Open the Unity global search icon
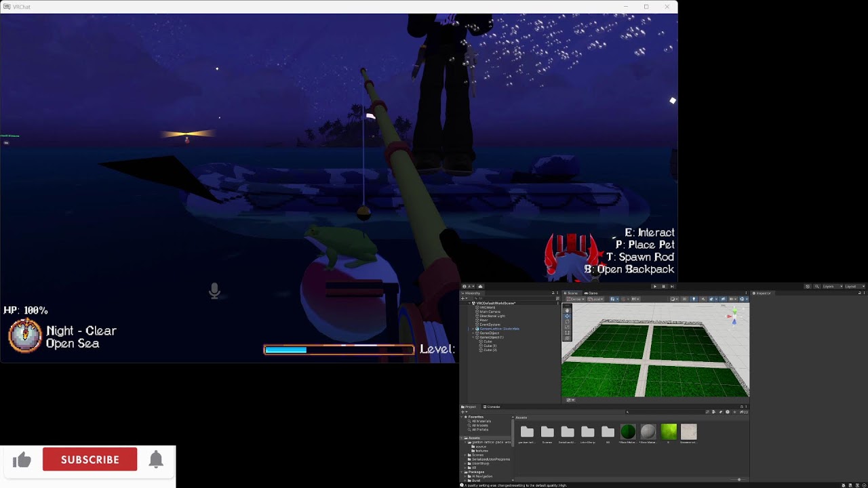This screenshot has width=868, height=488. (x=817, y=286)
